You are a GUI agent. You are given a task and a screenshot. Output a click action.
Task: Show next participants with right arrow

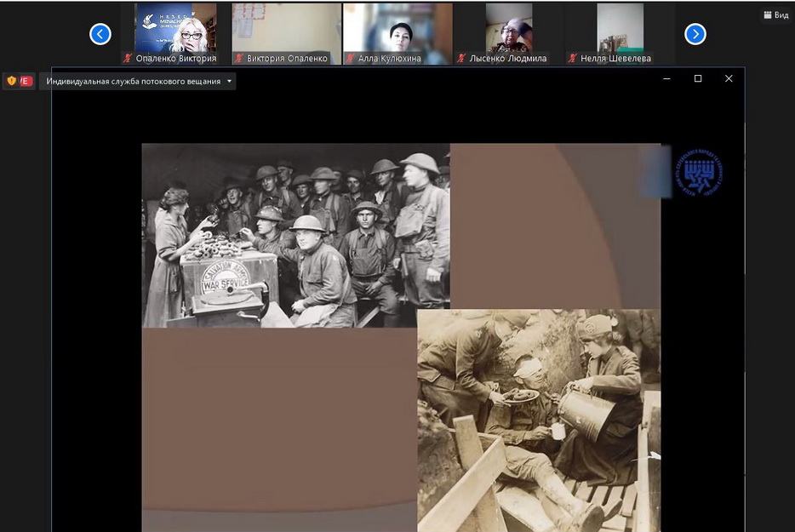click(695, 35)
